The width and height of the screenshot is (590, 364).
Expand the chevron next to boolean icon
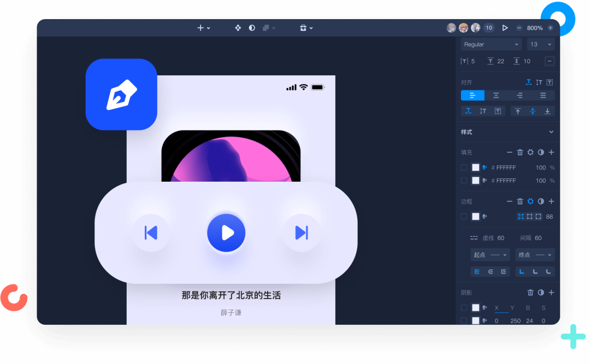[x=274, y=28]
